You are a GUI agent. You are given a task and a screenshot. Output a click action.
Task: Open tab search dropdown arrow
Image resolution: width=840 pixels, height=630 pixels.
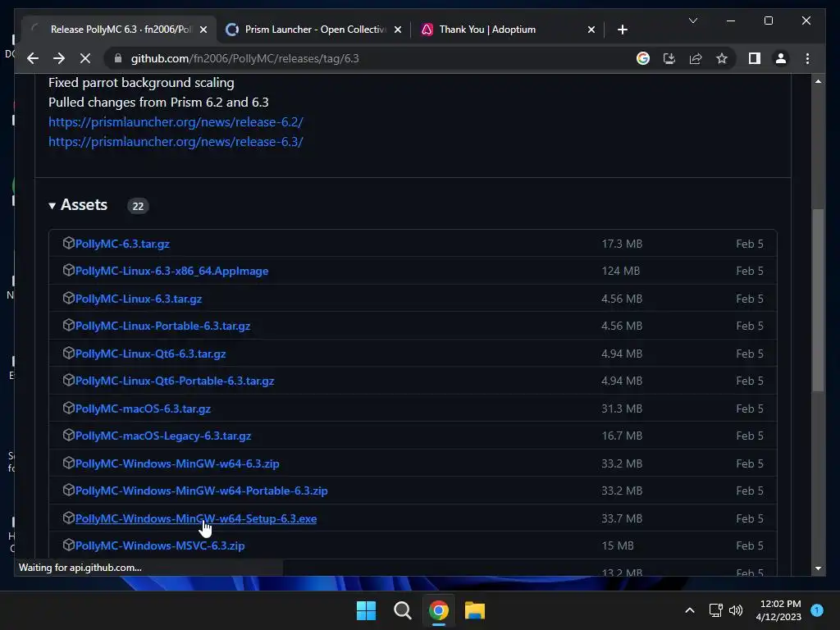[x=692, y=21]
